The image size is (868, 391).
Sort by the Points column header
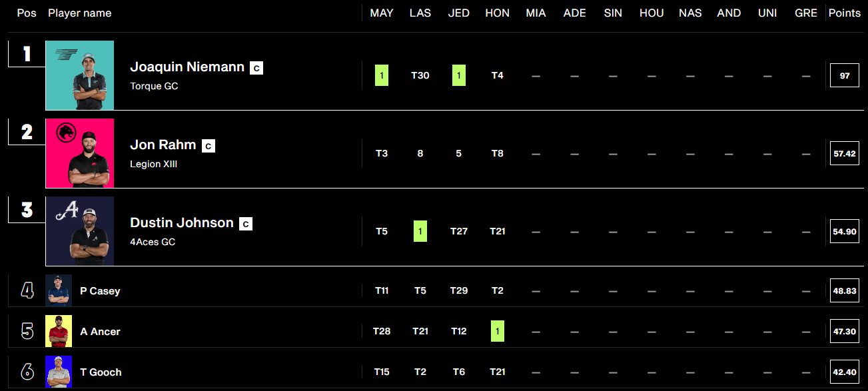845,13
